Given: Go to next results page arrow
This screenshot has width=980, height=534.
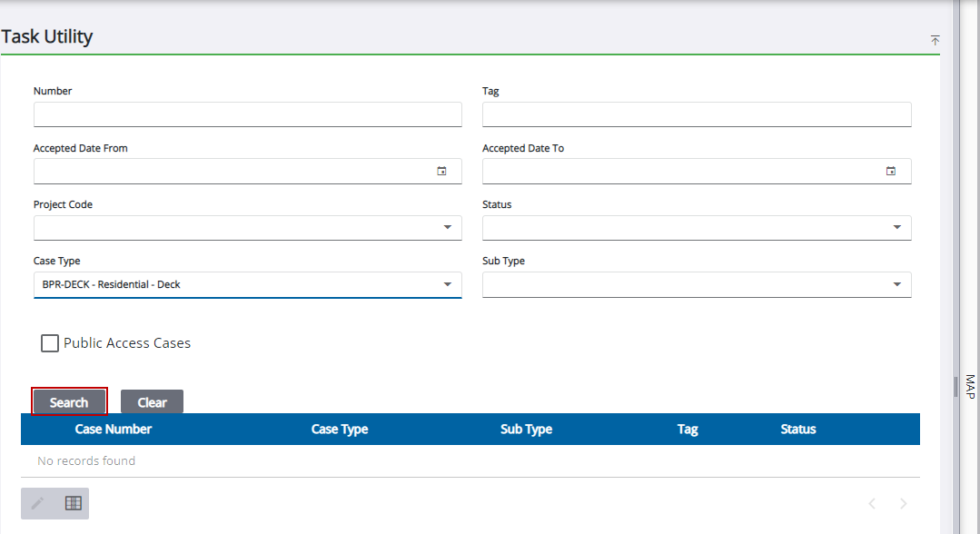Looking at the screenshot, I should click(903, 503).
